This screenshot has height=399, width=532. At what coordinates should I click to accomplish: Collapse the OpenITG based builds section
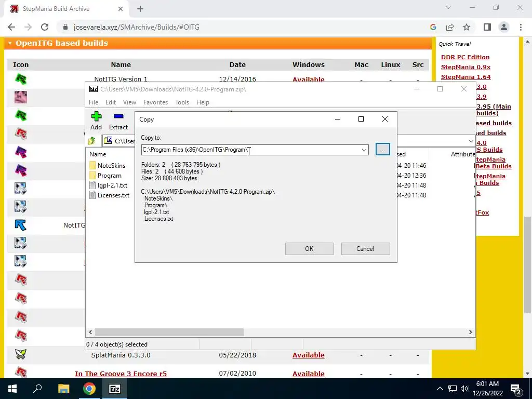click(x=10, y=44)
